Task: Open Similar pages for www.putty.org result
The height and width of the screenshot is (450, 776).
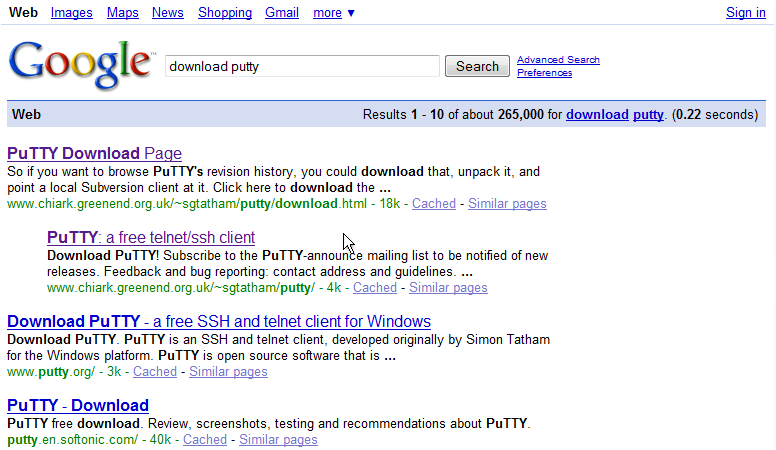Action: pyautogui.click(x=228, y=372)
